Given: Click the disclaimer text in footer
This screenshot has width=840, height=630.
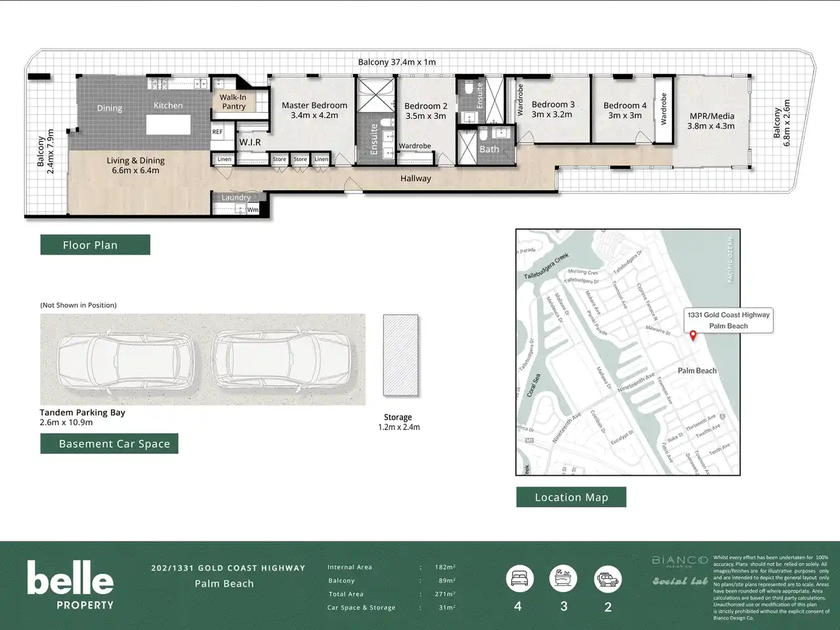Looking at the screenshot, I should [771, 587].
